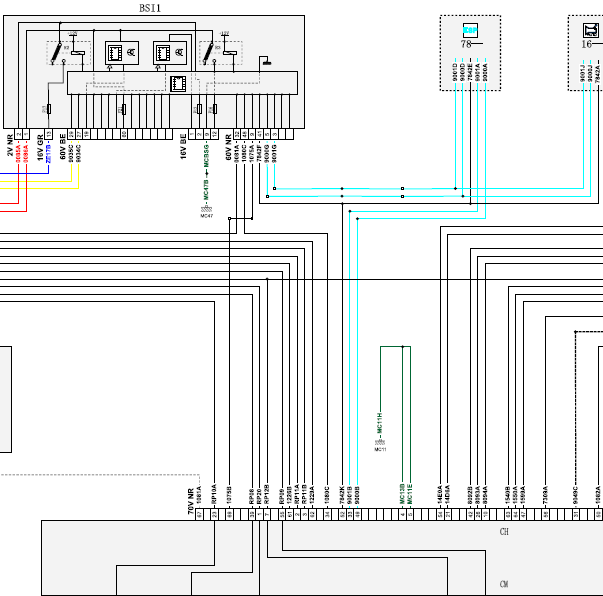Click the 60V NR connector label
603x596 pixels.
click(x=228, y=147)
